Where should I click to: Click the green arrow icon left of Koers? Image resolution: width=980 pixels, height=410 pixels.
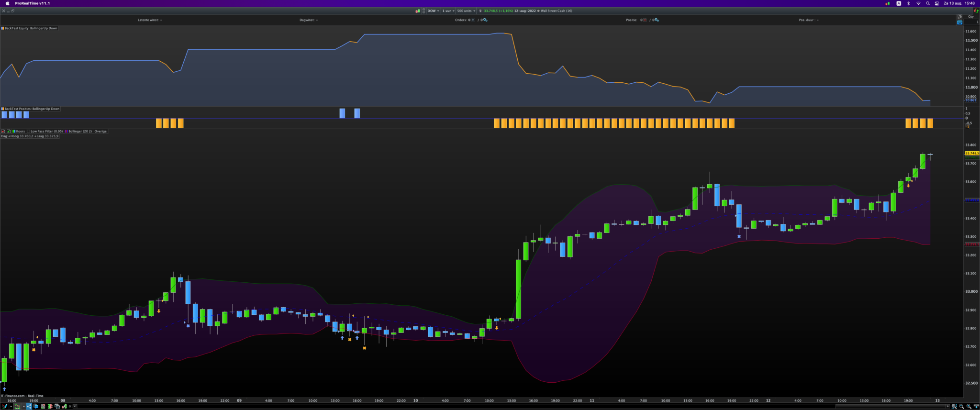click(9, 131)
